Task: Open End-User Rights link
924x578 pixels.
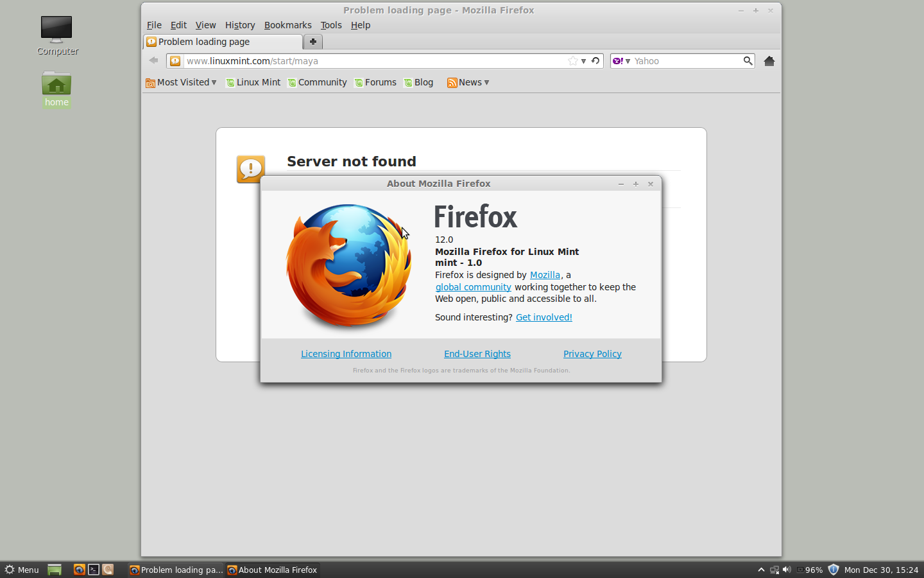Action: tap(477, 354)
